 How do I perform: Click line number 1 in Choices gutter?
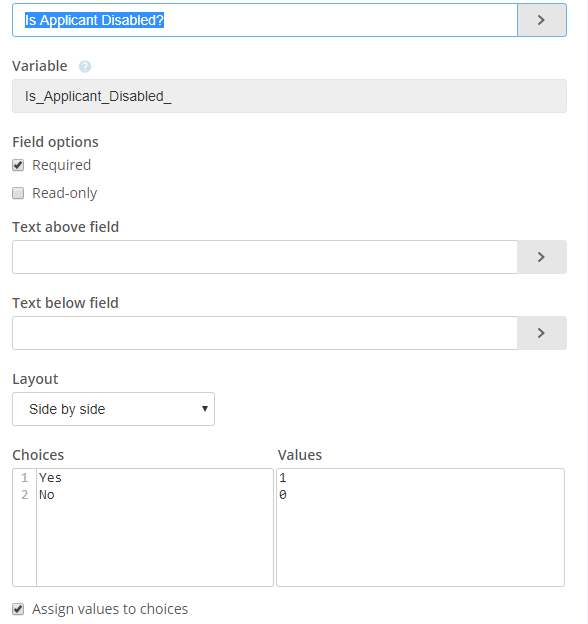point(25,478)
